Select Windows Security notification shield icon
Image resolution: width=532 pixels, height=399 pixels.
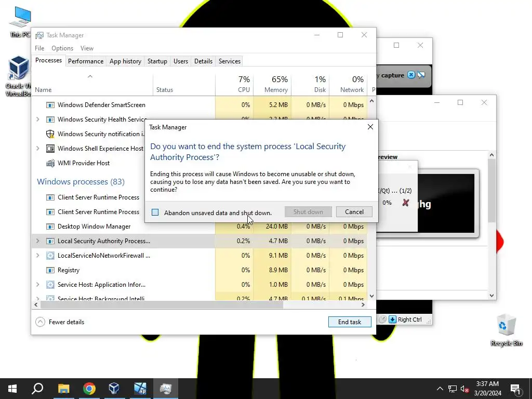(50, 134)
